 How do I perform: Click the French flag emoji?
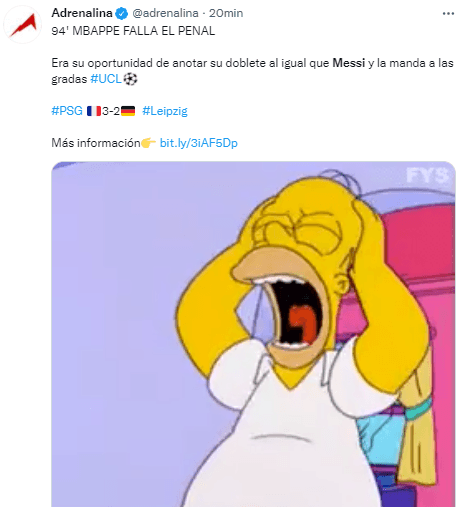(94, 111)
